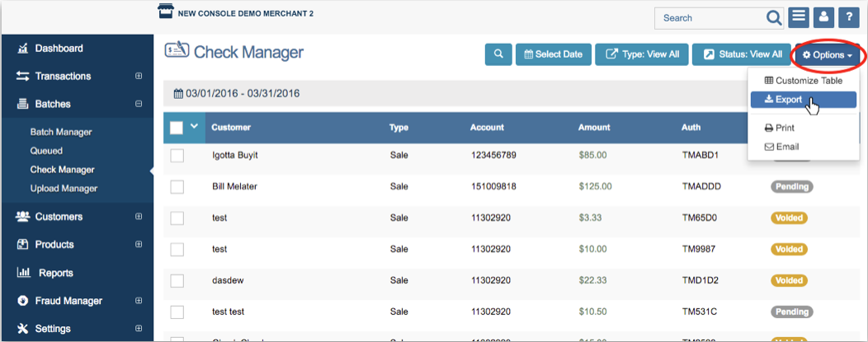Click the user profile icon
Viewport: 868px width, 342px height.
[823, 18]
